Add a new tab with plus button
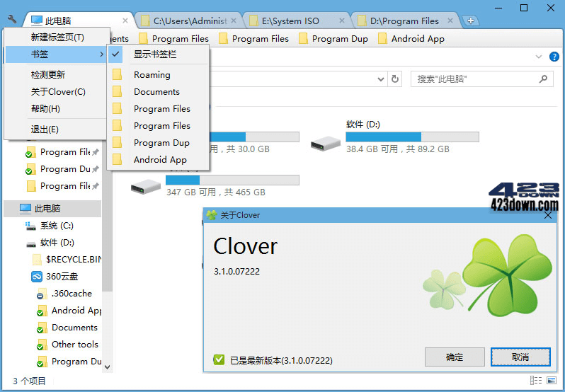Viewport: 565px width, 392px height. tap(470, 21)
